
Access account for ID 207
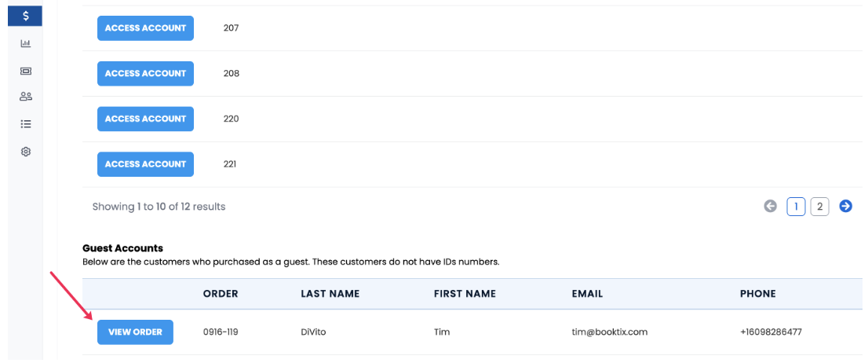click(x=146, y=28)
